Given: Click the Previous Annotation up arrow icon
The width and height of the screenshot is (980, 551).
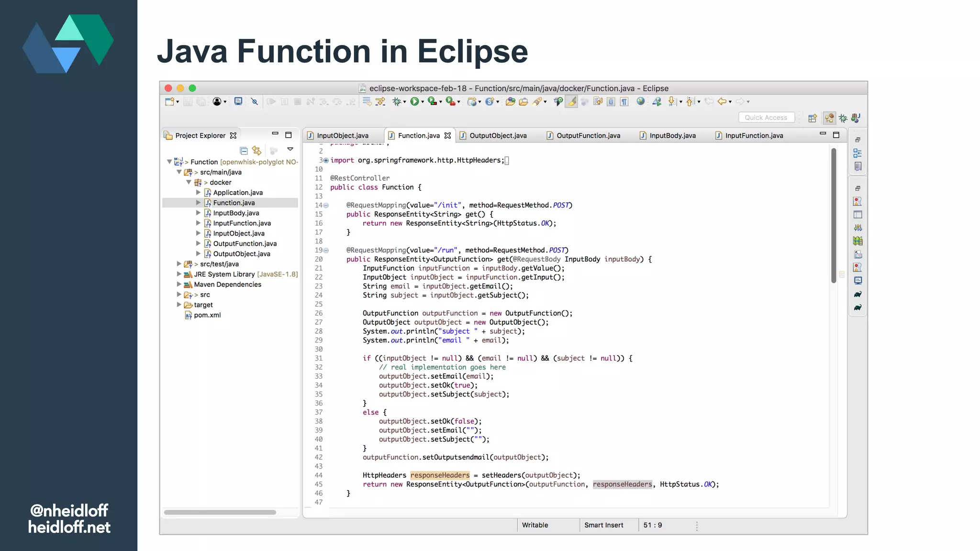Looking at the screenshot, I should (x=690, y=101).
